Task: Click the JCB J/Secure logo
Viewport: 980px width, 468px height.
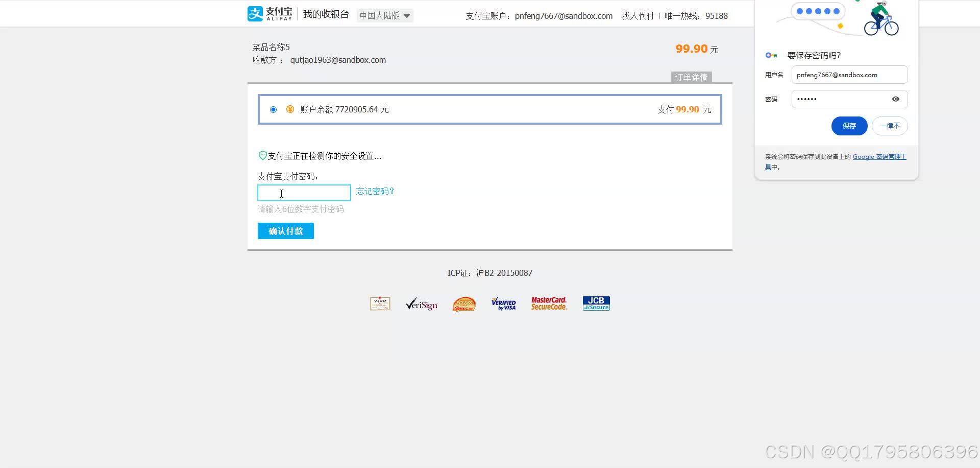Action: point(596,302)
